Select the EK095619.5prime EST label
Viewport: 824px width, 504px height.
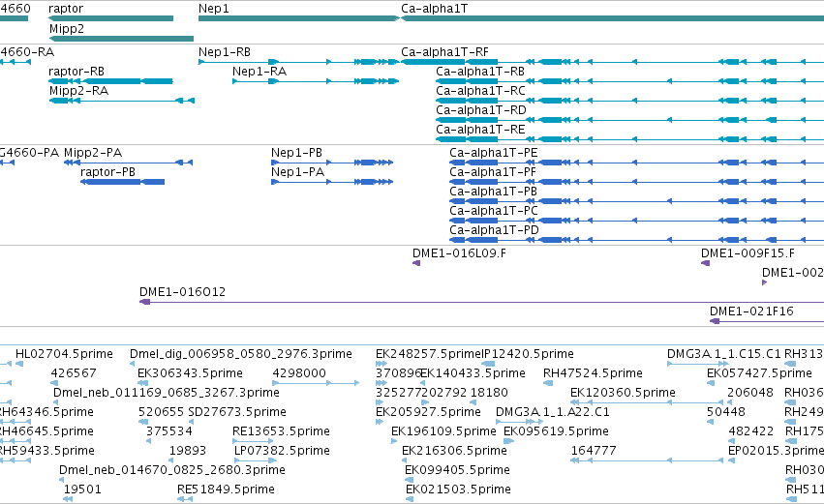[556, 431]
